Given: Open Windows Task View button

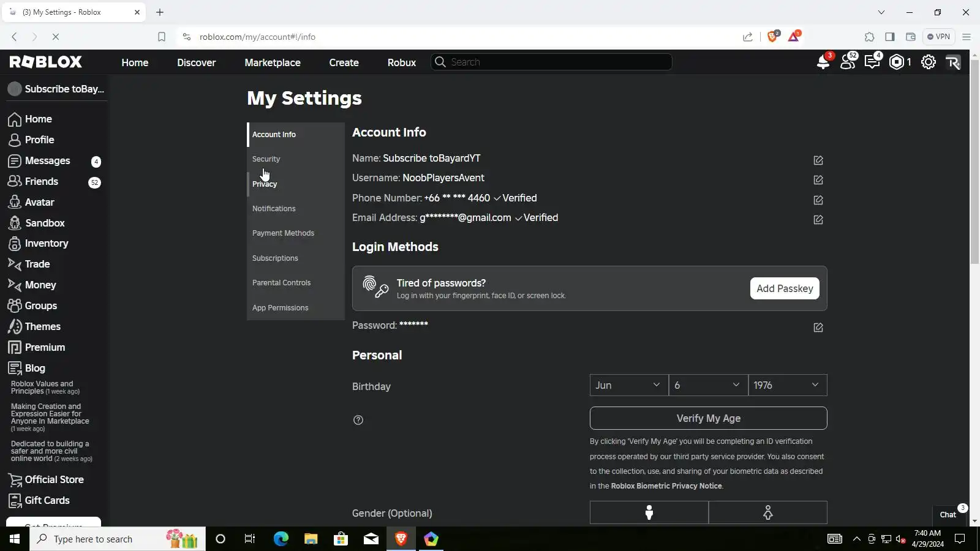Looking at the screenshot, I should point(250,539).
